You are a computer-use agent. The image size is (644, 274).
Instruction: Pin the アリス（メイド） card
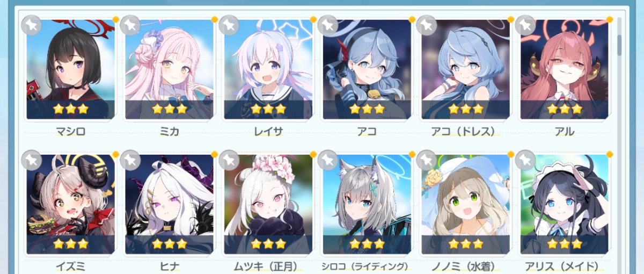(x=525, y=160)
